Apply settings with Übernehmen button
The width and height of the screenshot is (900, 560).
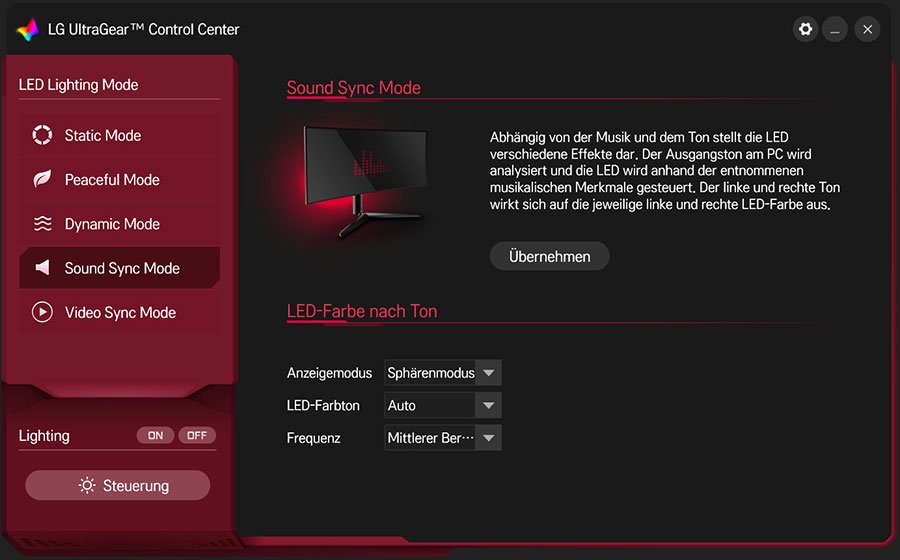coord(549,256)
